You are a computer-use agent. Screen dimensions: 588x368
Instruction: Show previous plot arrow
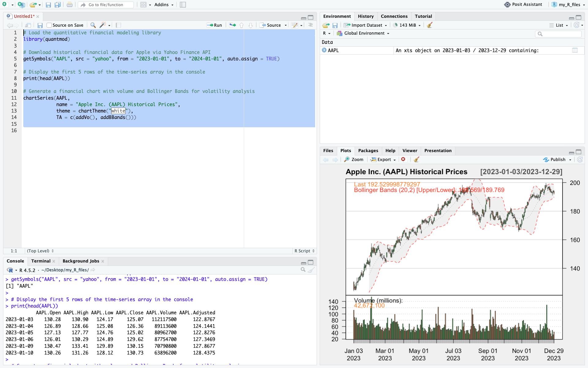pos(326,159)
